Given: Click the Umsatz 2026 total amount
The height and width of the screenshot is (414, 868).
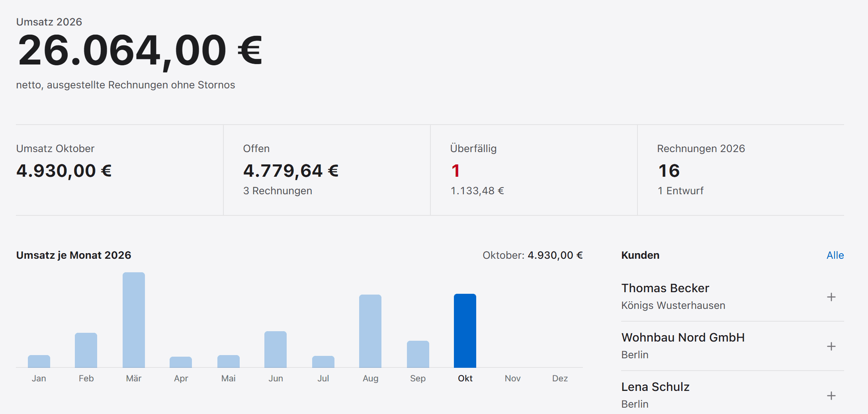Looking at the screenshot, I should [140, 51].
